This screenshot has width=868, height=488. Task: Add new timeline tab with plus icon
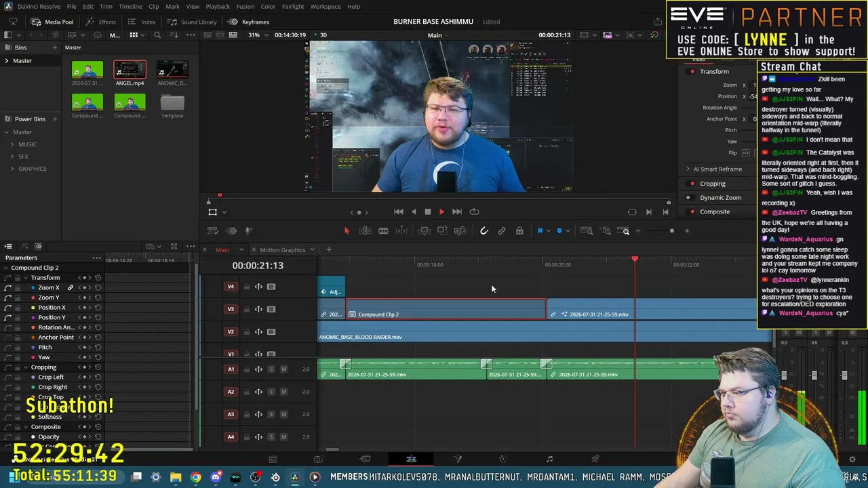[329, 250]
